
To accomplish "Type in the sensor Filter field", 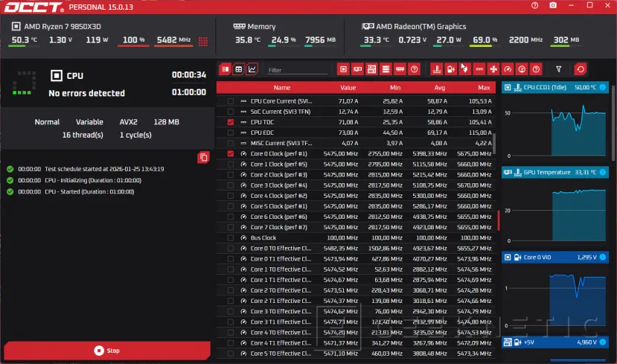I will [296, 70].
